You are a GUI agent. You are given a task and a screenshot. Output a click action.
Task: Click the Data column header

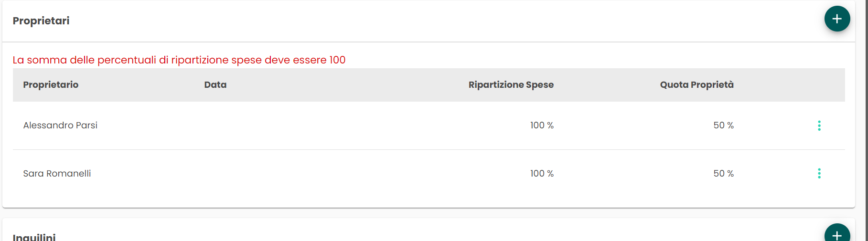tap(215, 85)
